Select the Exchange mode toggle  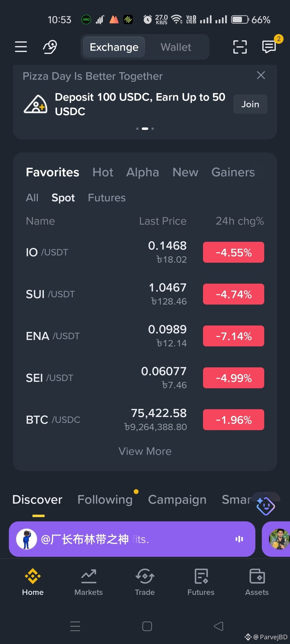click(114, 47)
